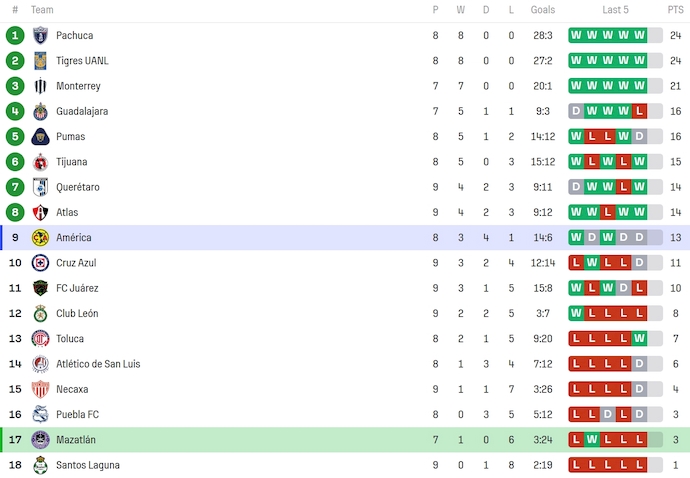Image resolution: width=690 pixels, height=478 pixels.
Task: Click the Cruz Azul blue logo
Action: tap(40, 263)
